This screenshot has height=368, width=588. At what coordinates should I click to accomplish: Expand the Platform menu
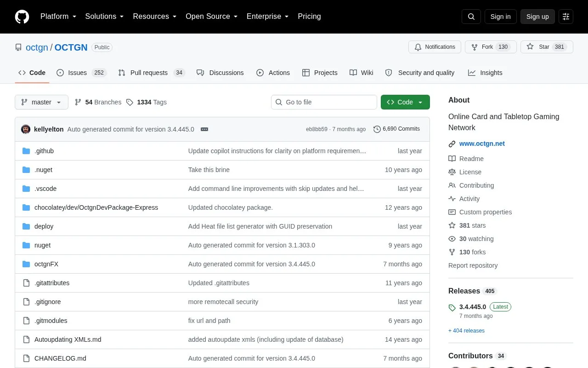[x=58, y=17]
